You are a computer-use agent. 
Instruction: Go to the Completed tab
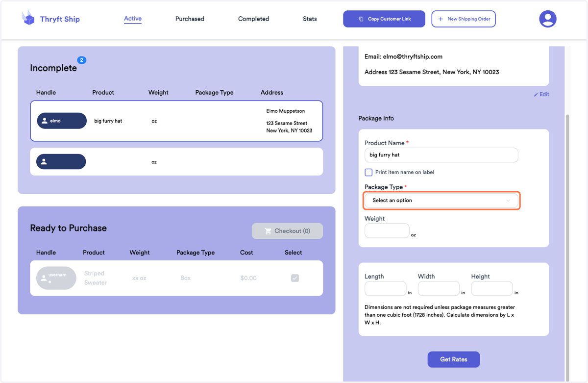[x=253, y=19]
